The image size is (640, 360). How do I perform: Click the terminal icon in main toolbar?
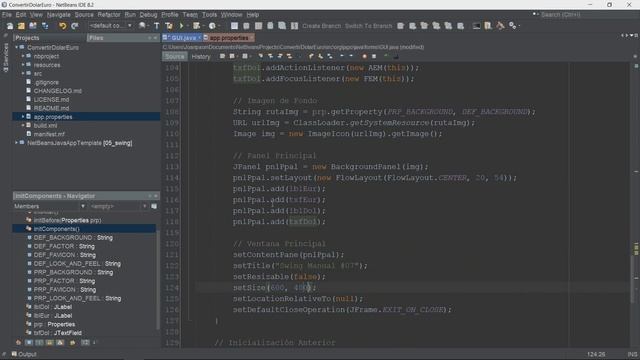click(476, 26)
